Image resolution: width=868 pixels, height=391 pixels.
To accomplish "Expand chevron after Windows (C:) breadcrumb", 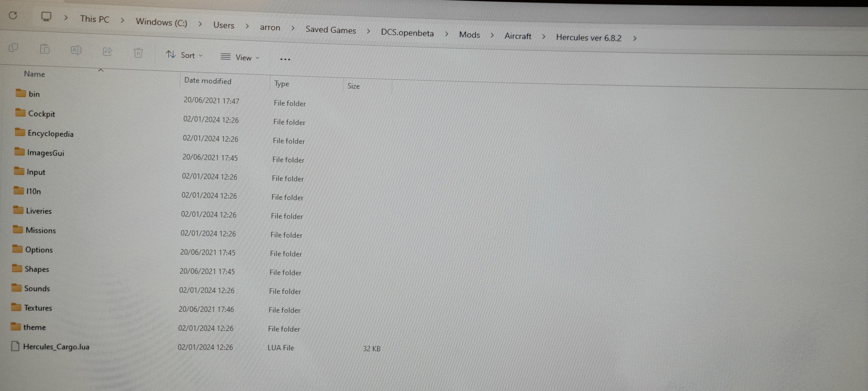I will (x=200, y=24).
